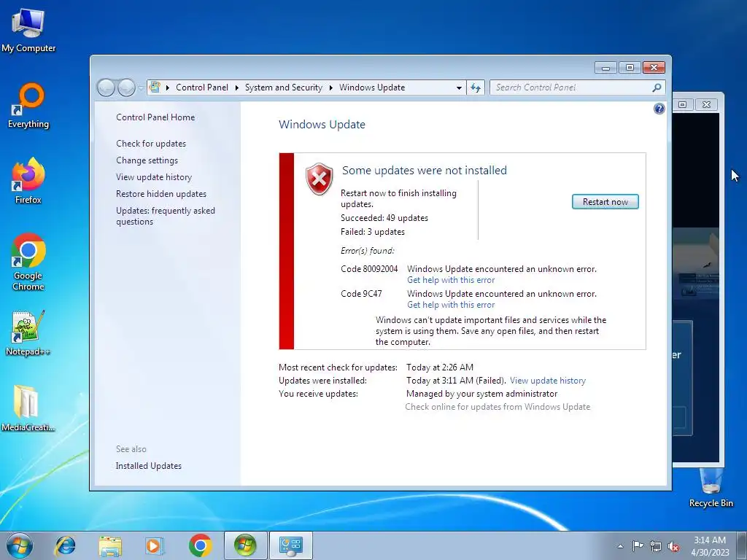Click Check for updates
Viewport: 747px width, 560px height.
(x=151, y=144)
